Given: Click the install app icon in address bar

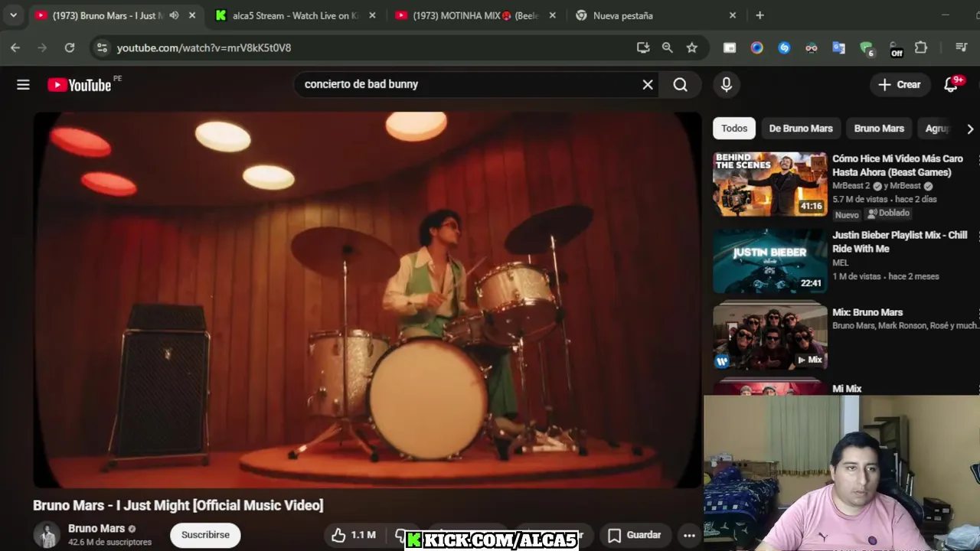Looking at the screenshot, I should 643,47.
